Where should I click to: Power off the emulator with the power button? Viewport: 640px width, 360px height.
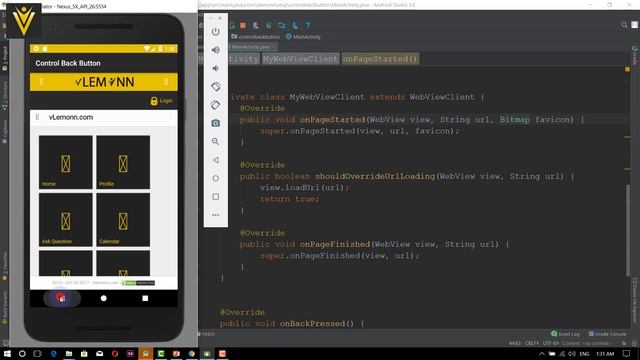[216, 32]
